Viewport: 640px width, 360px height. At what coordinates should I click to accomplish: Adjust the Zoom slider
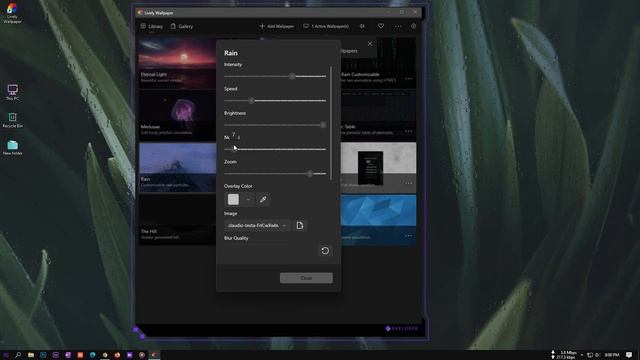coord(275,173)
